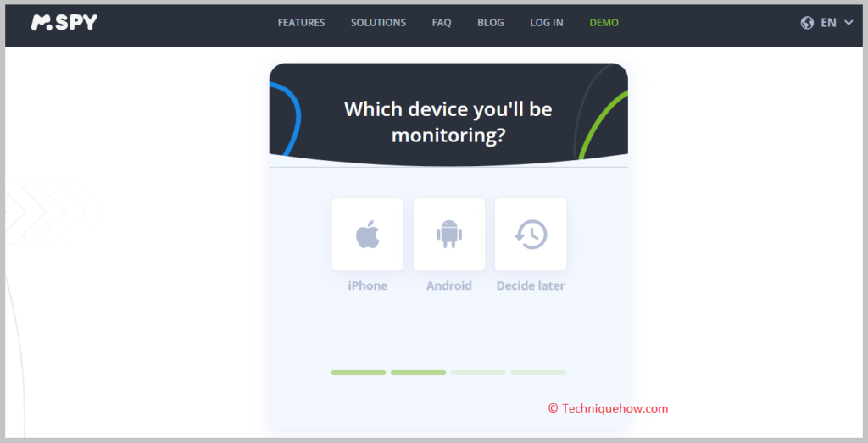Select the Android robot icon tile
Image resolution: width=868 pixels, height=443 pixels.
click(x=449, y=234)
